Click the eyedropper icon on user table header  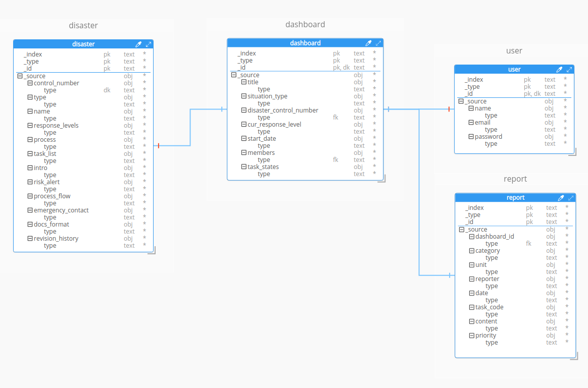pos(560,69)
